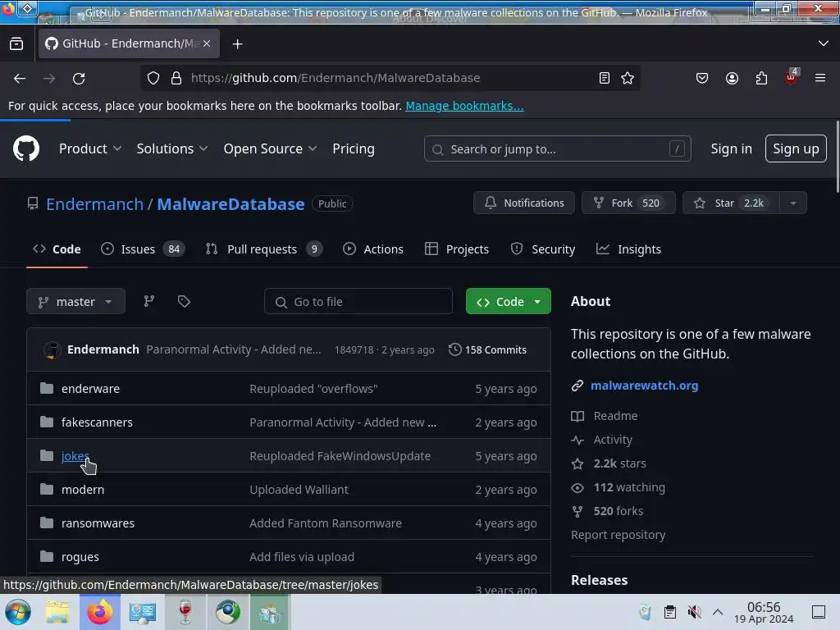View tags via the tag icon
Viewport: 840px width, 630px height.
pyautogui.click(x=184, y=301)
